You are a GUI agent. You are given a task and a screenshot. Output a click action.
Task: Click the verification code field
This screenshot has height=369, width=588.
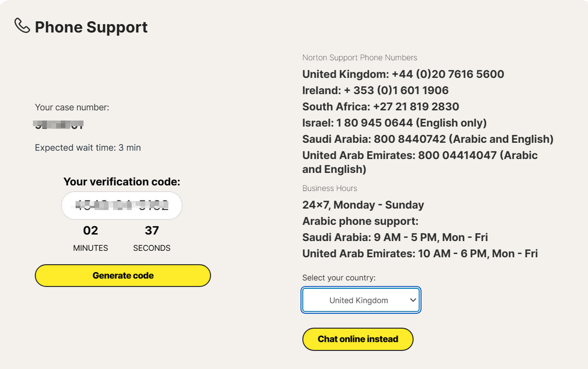click(122, 205)
